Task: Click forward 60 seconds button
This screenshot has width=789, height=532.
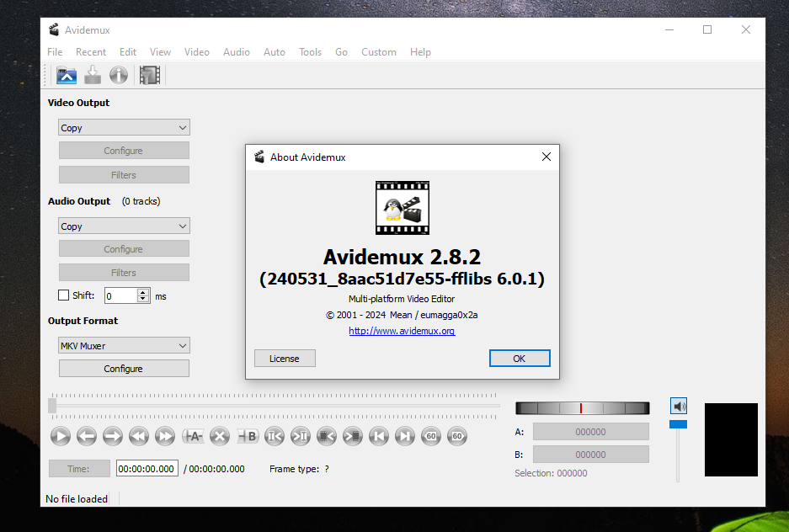Action: pyautogui.click(x=457, y=436)
